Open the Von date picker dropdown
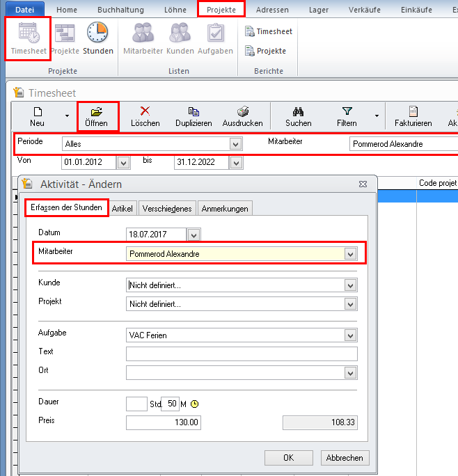This screenshot has width=458, height=476. pos(123,163)
